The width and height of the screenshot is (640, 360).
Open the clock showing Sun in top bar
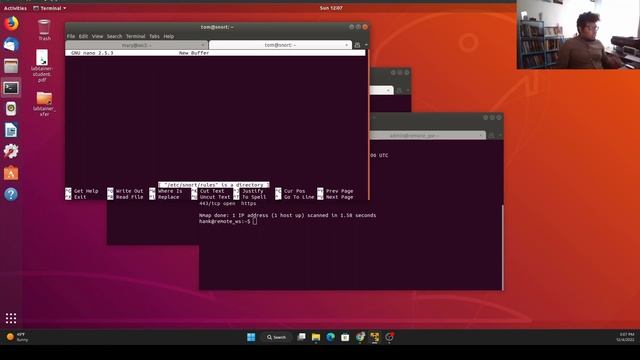click(x=331, y=8)
